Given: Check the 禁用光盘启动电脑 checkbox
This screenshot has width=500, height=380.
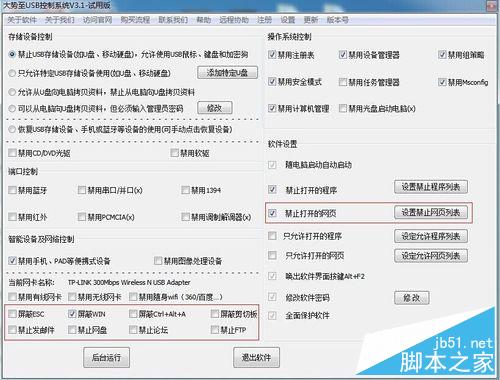Looking at the screenshot, I should tap(343, 108).
